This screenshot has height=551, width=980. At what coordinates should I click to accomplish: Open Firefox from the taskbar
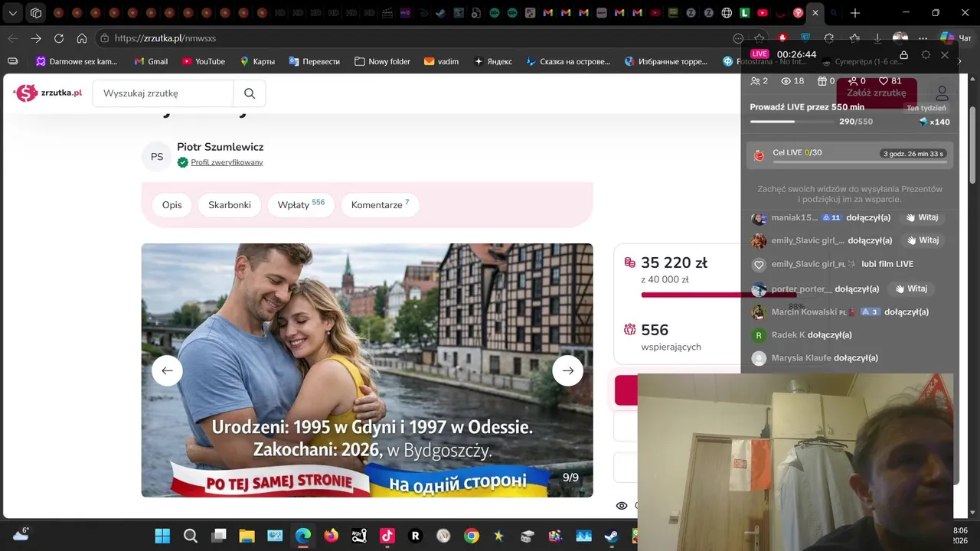(x=331, y=536)
